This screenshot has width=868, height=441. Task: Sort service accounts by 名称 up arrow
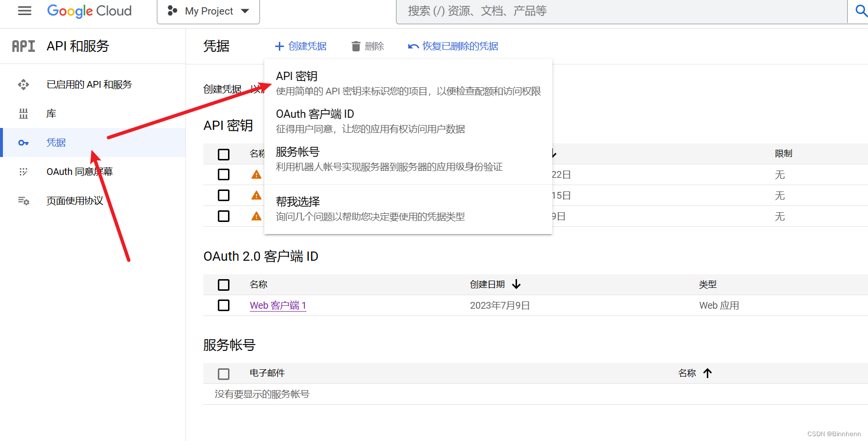(708, 373)
